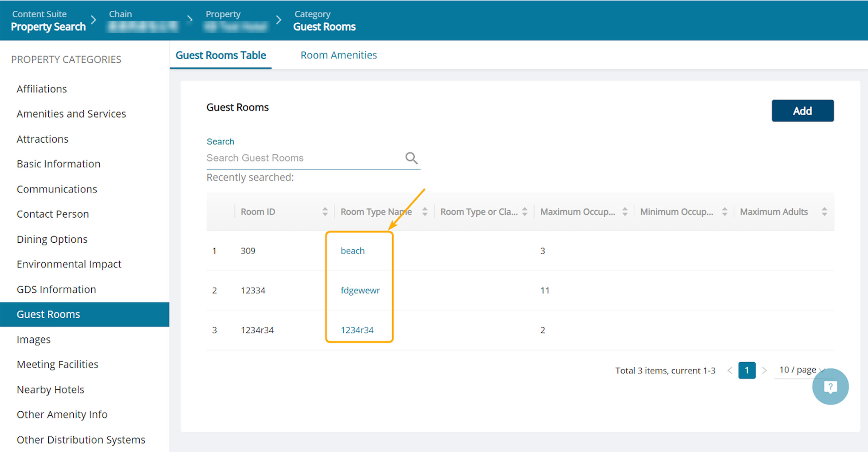Viewport: 868px width, 452px height.
Task: Sort by Room ID column arrows
Action: pyautogui.click(x=325, y=211)
